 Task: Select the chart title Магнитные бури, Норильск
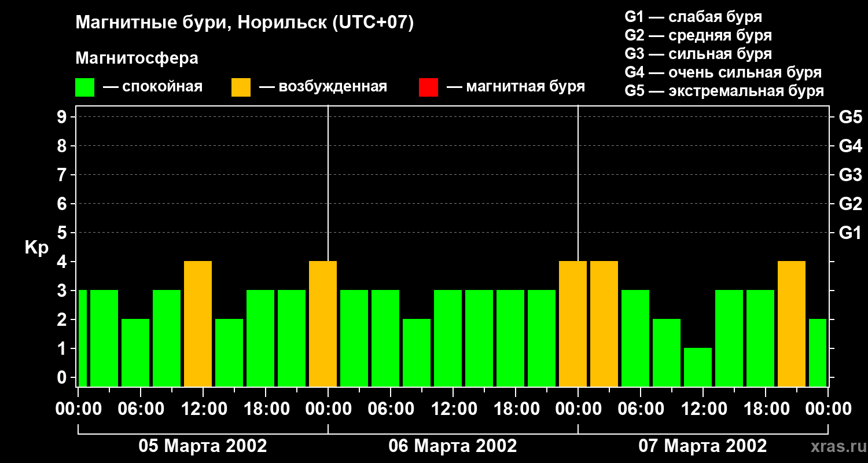tap(245, 23)
